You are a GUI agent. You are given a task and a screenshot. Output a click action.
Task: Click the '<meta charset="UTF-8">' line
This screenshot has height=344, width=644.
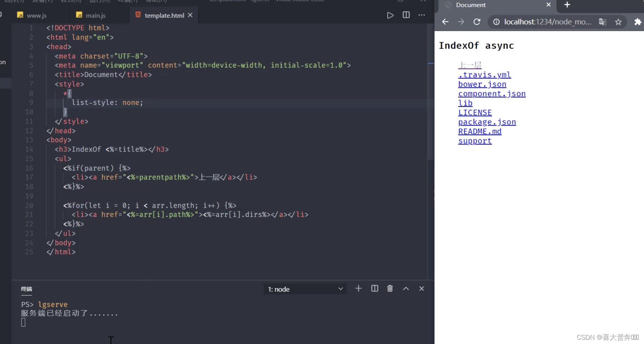(101, 56)
